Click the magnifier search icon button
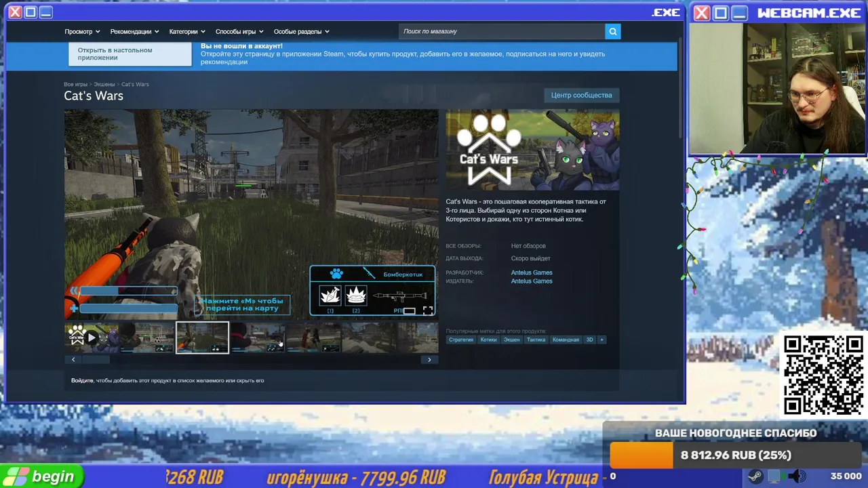The width and height of the screenshot is (868, 488). (x=612, y=31)
